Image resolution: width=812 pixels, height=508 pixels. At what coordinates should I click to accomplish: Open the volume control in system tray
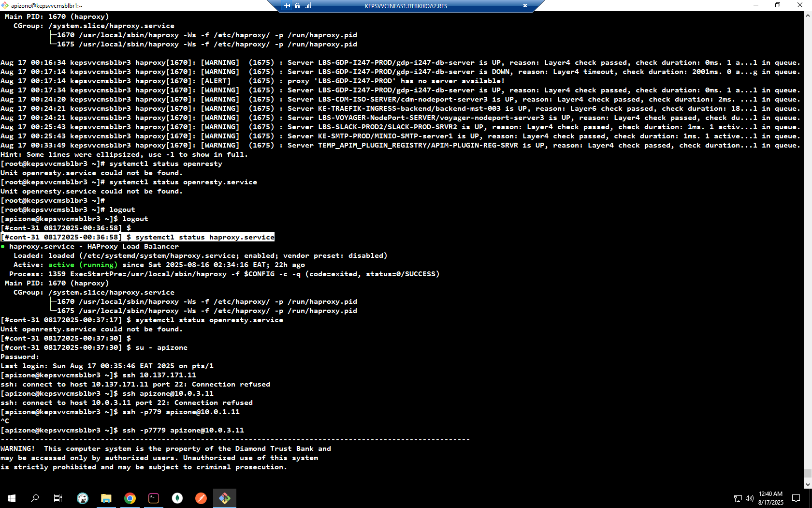pos(749,498)
